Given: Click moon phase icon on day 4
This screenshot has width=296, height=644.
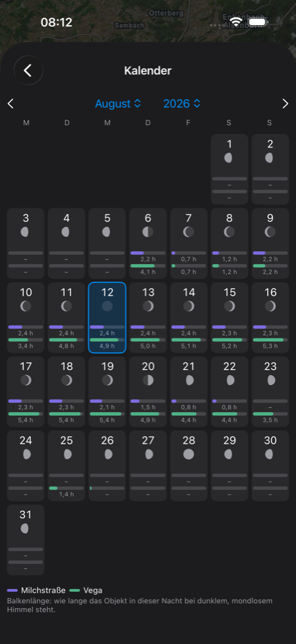Looking at the screenshot, I should [66, 232].
